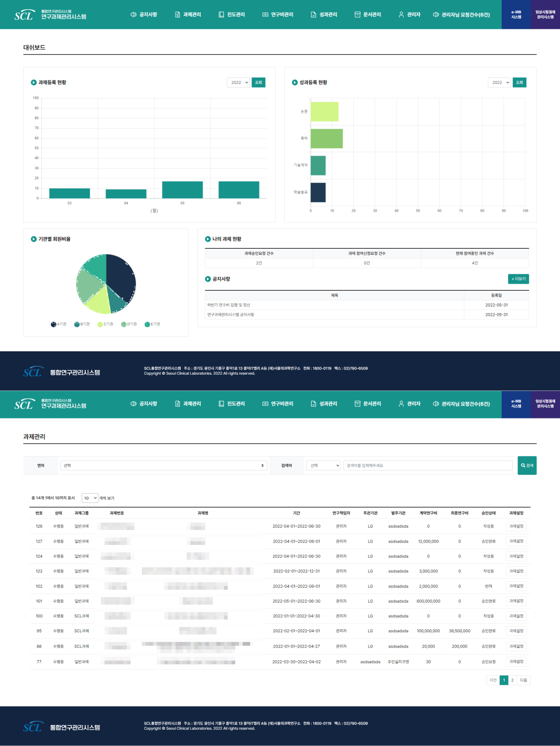This screenshot has height=746, width=560.
Task: Click the arrow icon next to 성과등록 현황
Action: tap(294, 83)
